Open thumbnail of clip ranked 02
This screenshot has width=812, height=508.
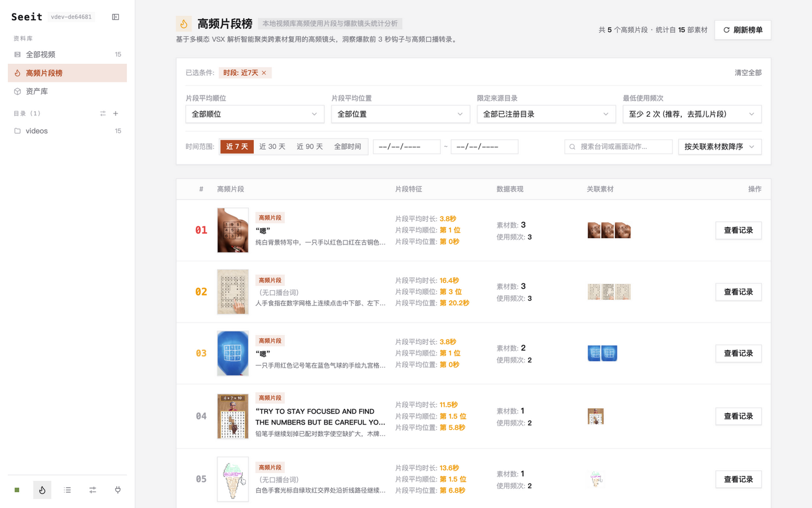coord(233,292)
